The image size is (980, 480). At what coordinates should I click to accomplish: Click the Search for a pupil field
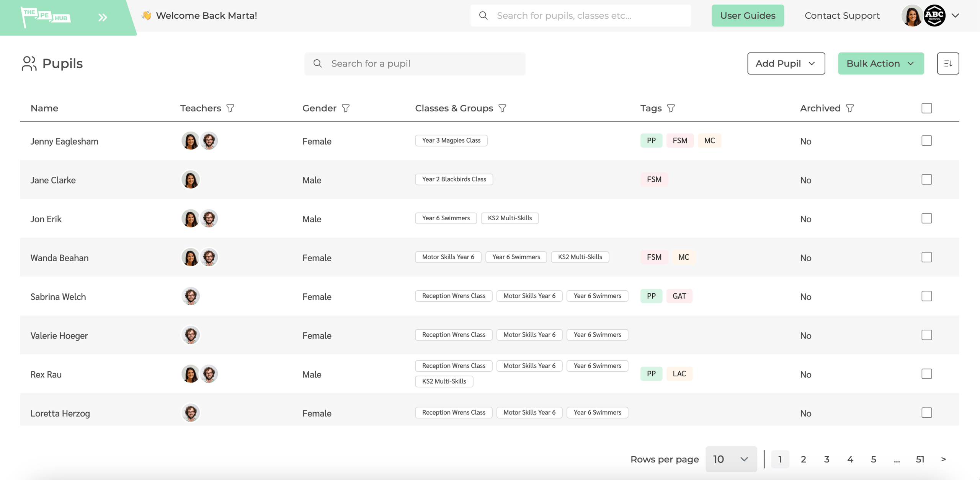pyautogui.click(x=415, y=63)
